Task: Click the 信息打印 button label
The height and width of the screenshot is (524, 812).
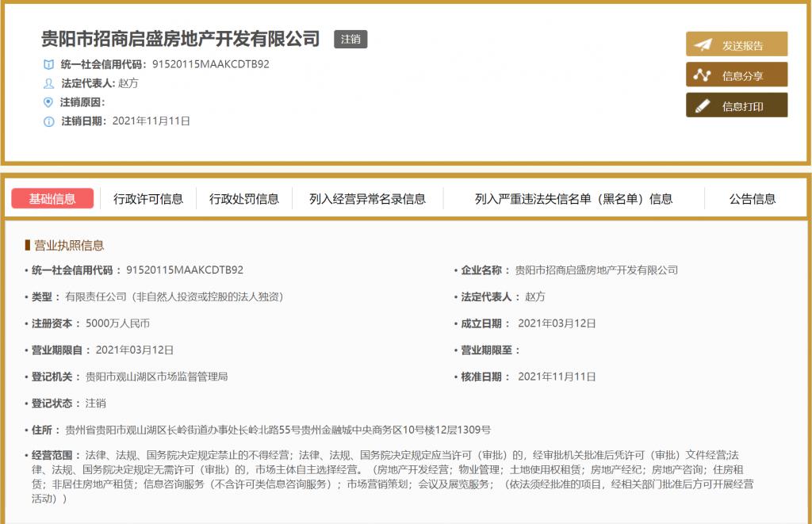Action: (x=742, y=107)
